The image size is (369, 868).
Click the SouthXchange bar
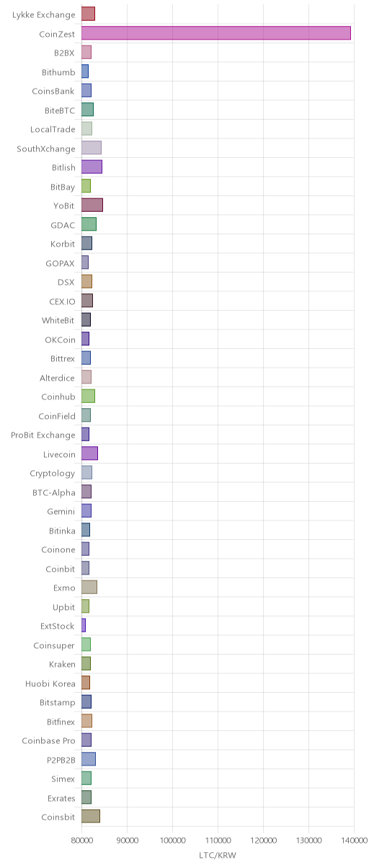click(92, 148)
